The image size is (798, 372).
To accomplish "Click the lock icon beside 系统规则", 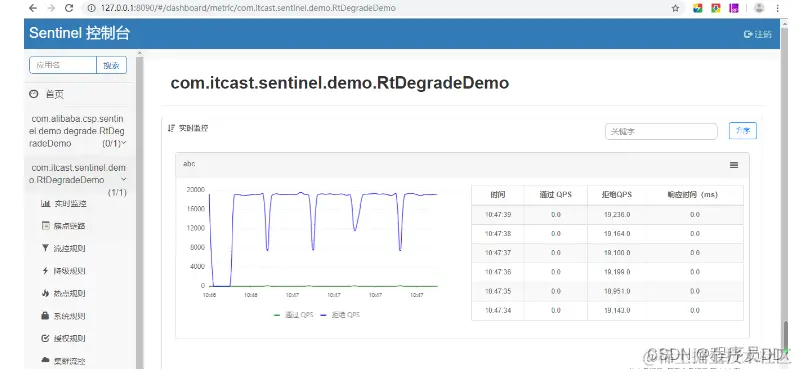I will (45, 316).
